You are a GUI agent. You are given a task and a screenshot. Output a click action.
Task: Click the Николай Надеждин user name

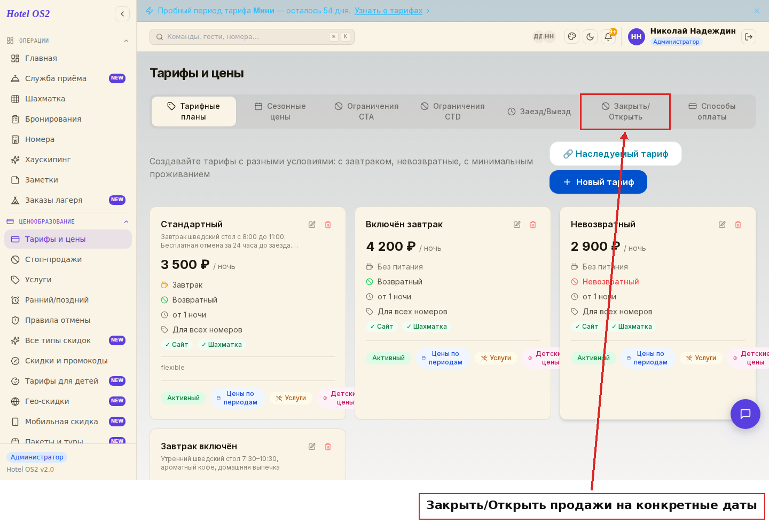click(693, 31)
